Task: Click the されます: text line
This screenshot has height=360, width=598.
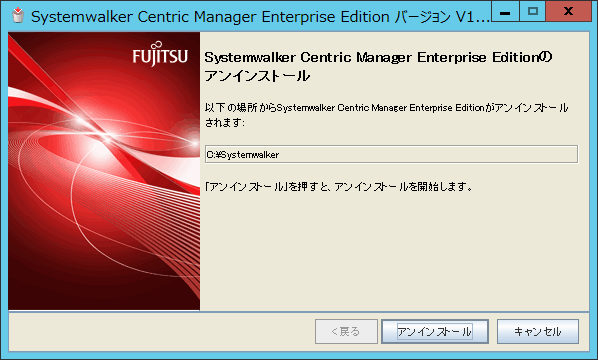Action: 225,122
